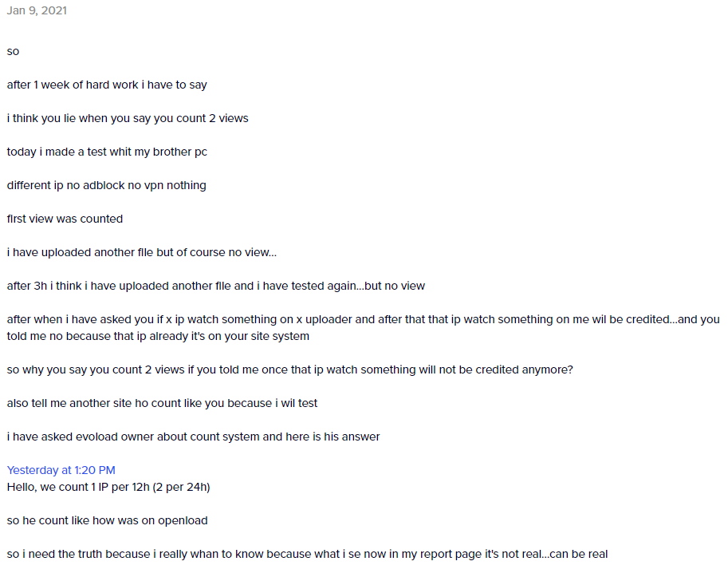The image size is (728, 573).
Task: Click the 'so why you say you count' line
Action: tap(289, 369)
